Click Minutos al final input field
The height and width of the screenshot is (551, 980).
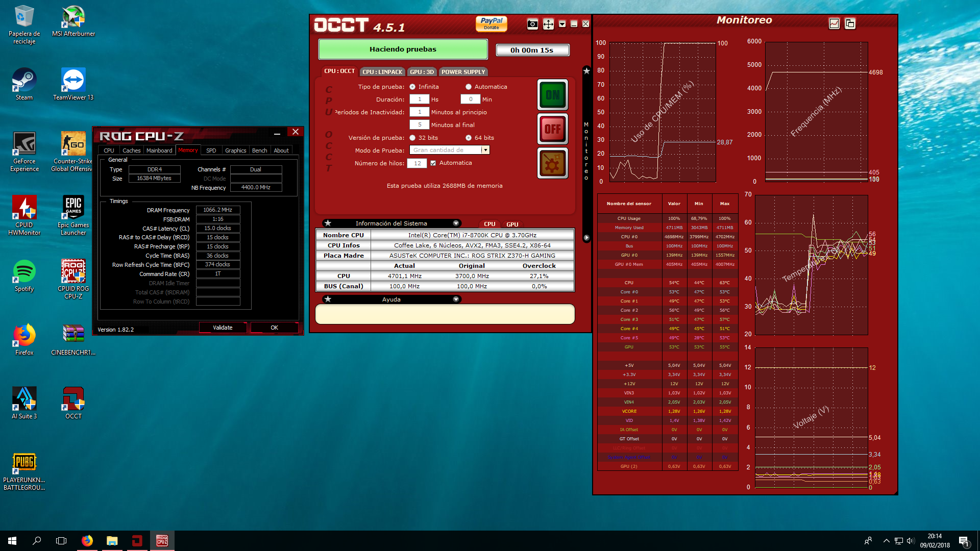tap(420, 125)
